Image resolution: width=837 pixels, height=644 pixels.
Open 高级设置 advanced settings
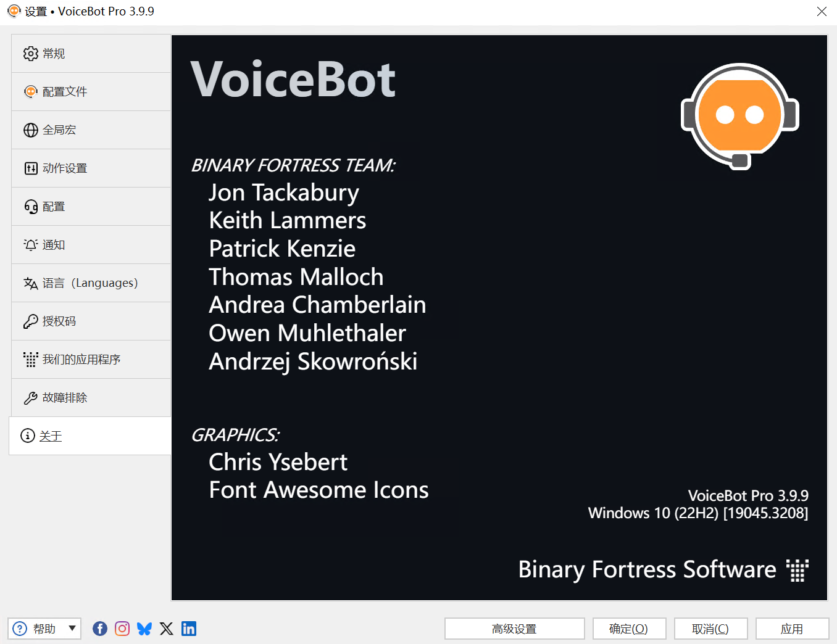tap(514, 629)
